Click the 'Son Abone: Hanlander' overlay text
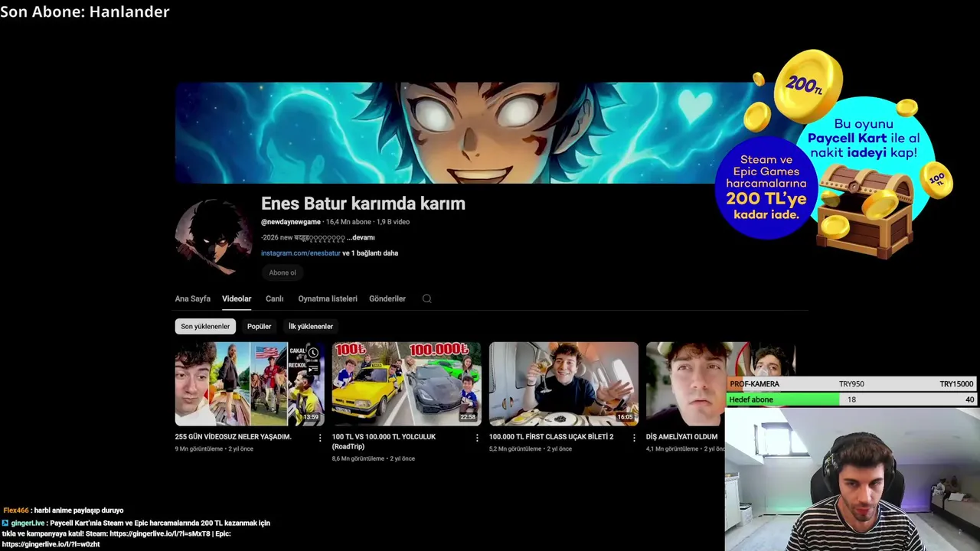 click(x=85, y=11)
